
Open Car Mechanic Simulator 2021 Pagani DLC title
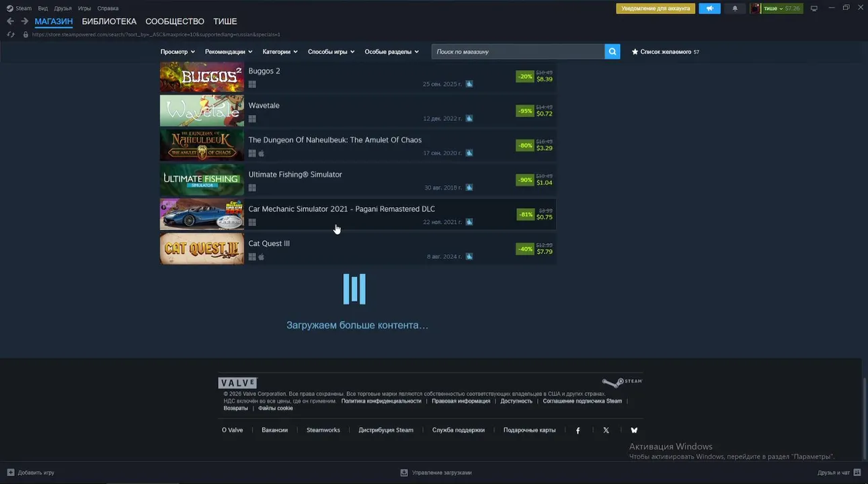(342, 209)
